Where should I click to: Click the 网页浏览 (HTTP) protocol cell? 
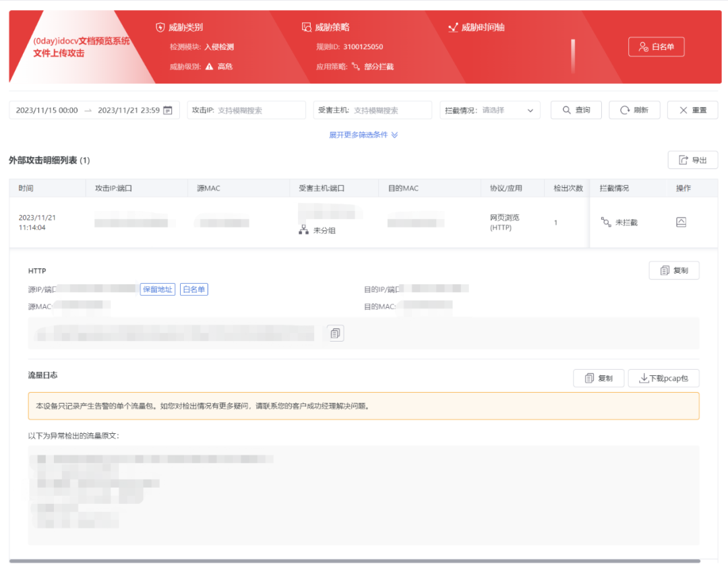point(505,223)
